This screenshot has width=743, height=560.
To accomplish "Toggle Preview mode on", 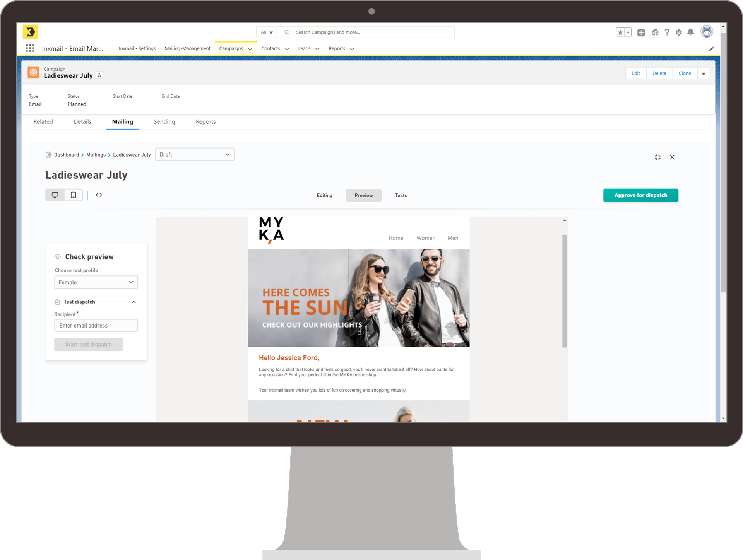I will [x=363, y=195].
